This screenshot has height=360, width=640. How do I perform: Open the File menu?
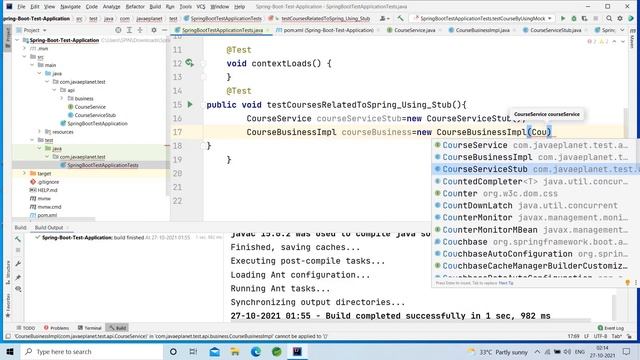point(21,7)
